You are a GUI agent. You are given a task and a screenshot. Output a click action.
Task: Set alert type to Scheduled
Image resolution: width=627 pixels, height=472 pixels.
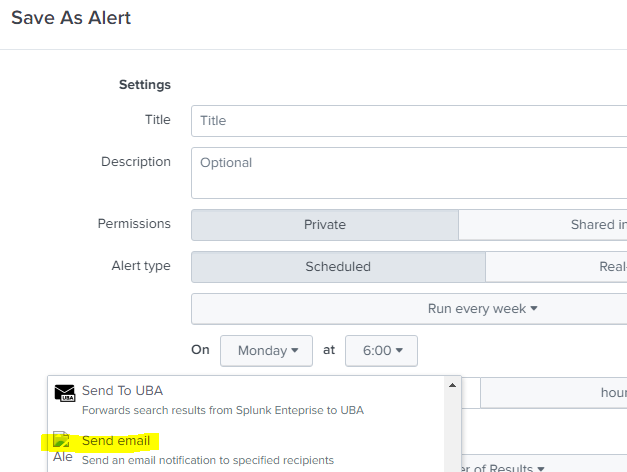click(338, 267)
